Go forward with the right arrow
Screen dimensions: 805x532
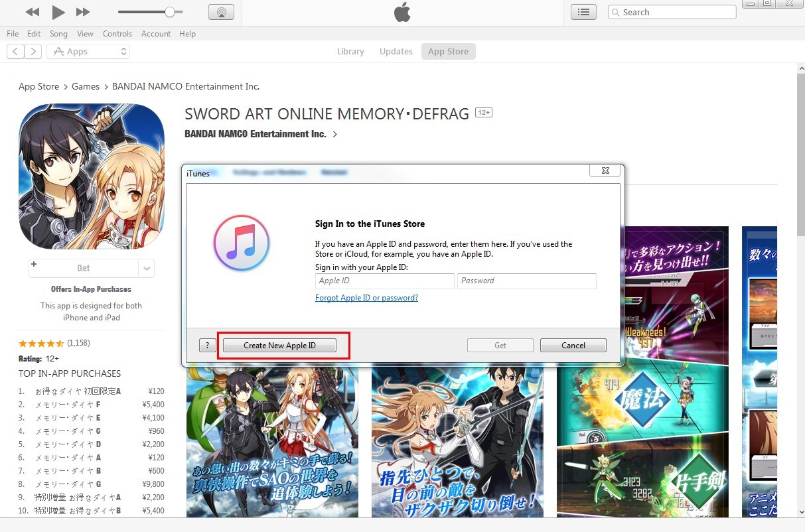[33, 51]
